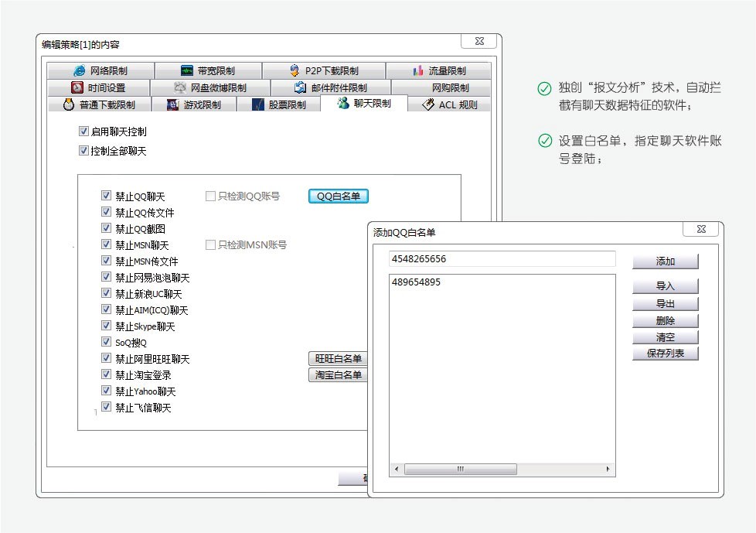
Task: Enable the 只检测QQ账号 checkbox
Action: click(210, 196)
